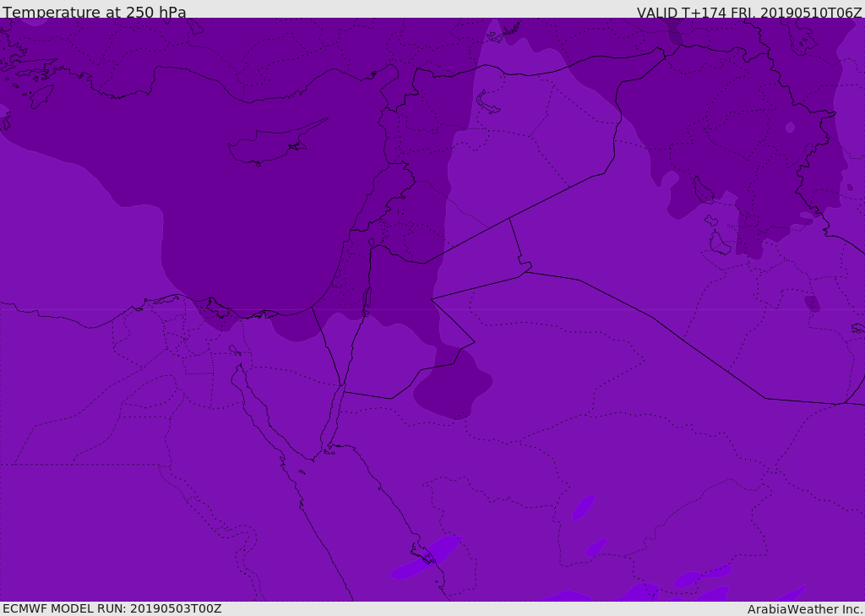Click the isolated dark purple pocket near Jordan
Screen dimensions: 865x616
(454, 390)
